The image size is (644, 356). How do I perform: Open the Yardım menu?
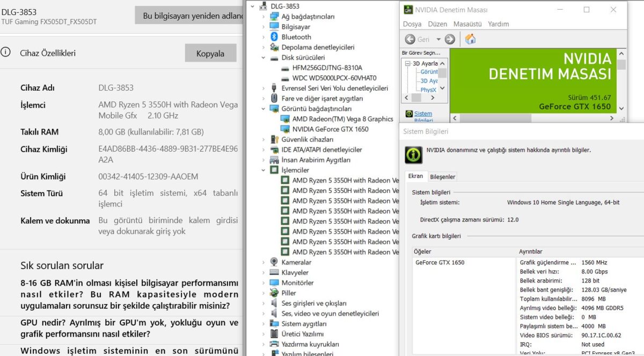[498, 24]
